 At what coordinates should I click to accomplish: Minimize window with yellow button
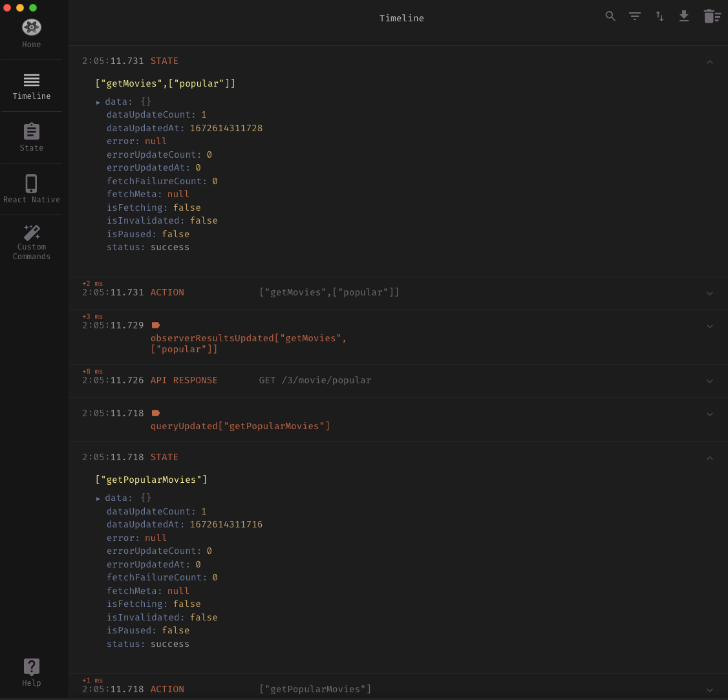pos(20,7)
